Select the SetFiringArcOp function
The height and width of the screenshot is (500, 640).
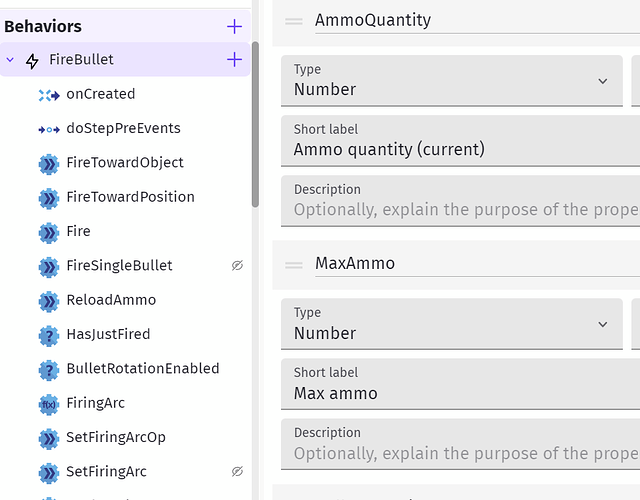[x=115, y=438]
